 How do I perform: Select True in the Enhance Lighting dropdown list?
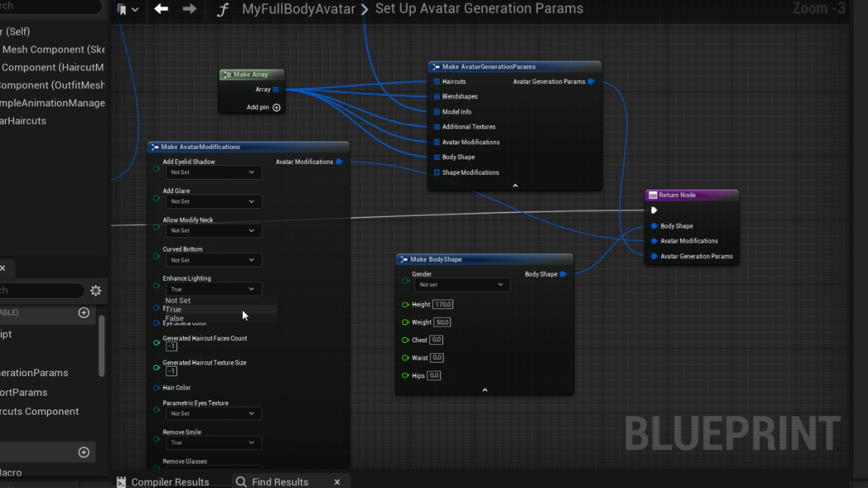click(174, 309)
